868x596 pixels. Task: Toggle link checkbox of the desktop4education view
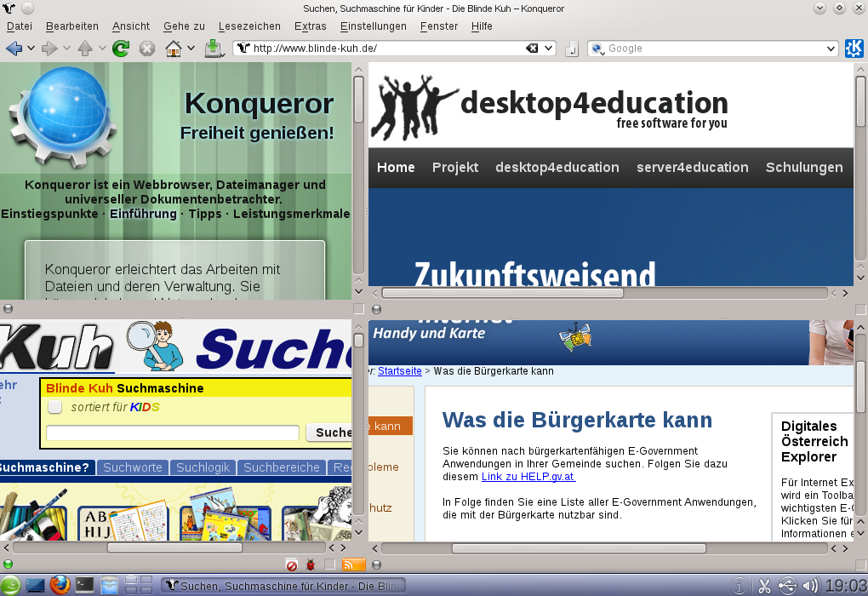(860, 309)
